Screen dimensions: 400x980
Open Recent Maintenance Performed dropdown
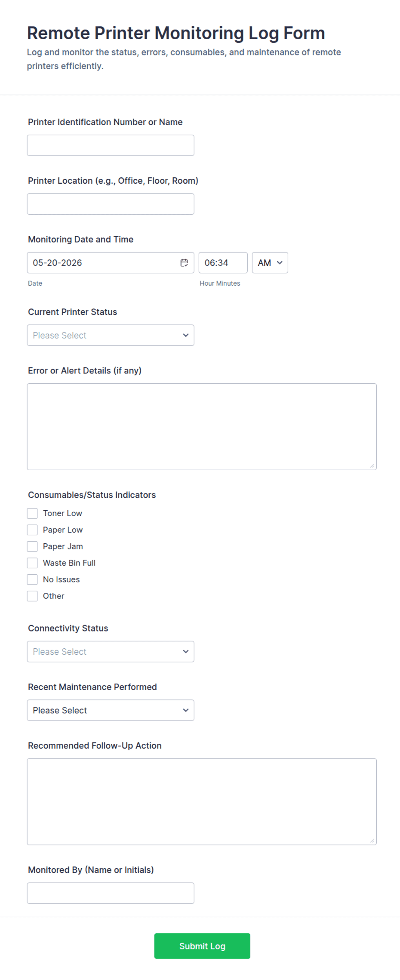[x=111, y=710]
